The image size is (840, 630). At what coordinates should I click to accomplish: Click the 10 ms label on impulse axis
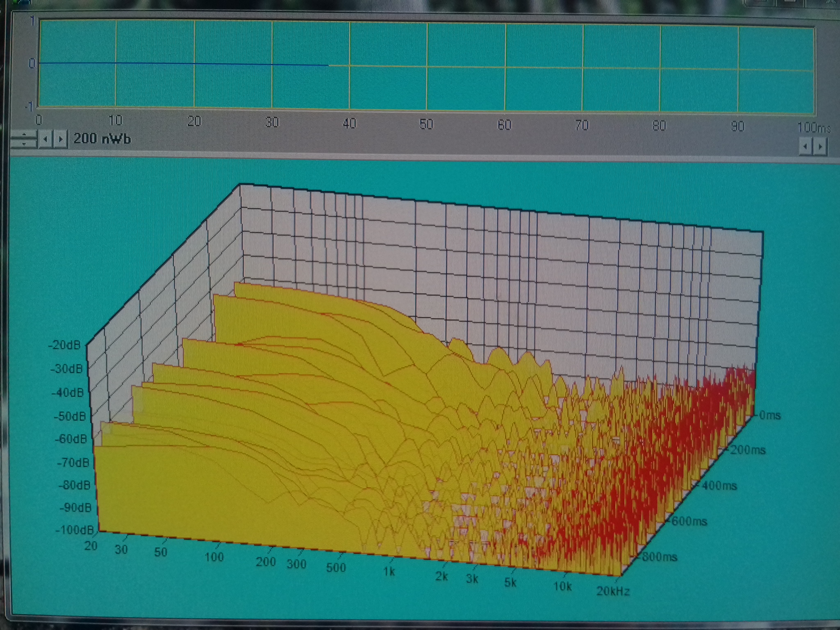coord(115,120)
